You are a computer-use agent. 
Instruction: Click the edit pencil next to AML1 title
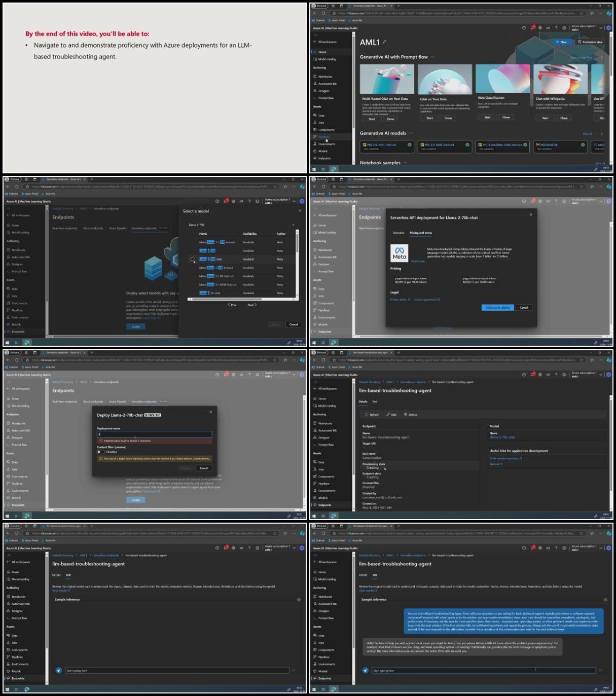coord(384,42)
